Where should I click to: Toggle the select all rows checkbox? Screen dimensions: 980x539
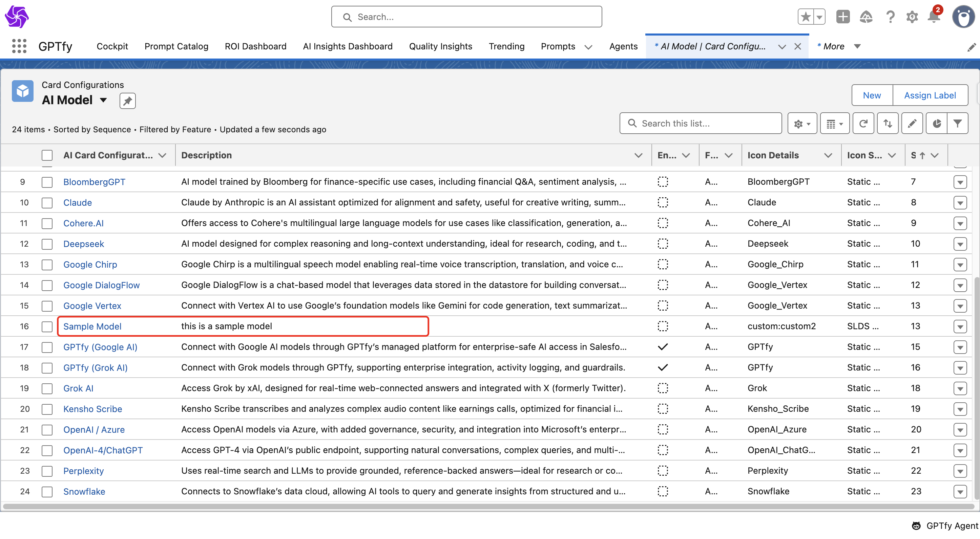(47, 155)
